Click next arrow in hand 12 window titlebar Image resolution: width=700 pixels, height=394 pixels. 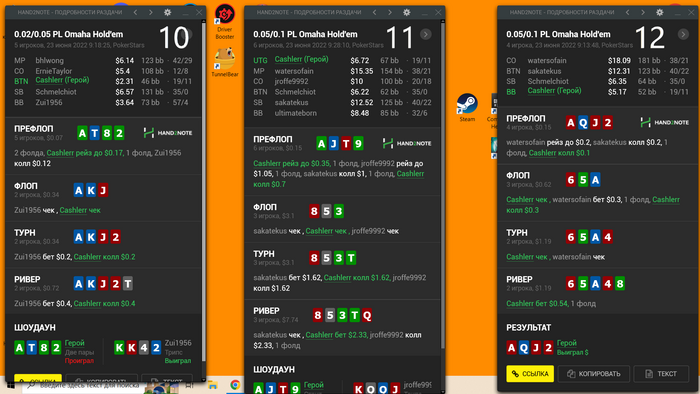pos(643,12)
